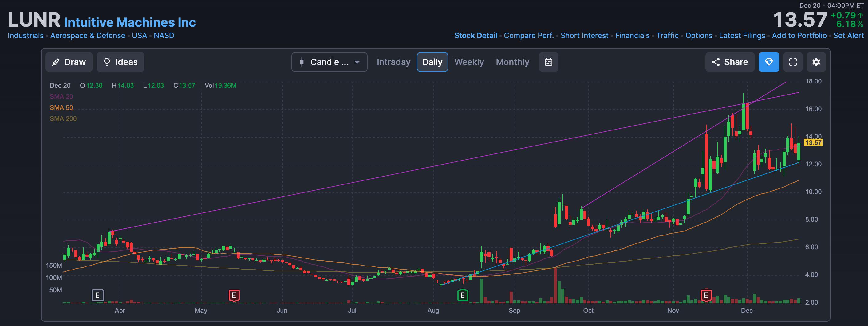Click the lightbulb icon in Ideas
The width and height of the screenshot is (868, 326).
[x=107, y=62]
